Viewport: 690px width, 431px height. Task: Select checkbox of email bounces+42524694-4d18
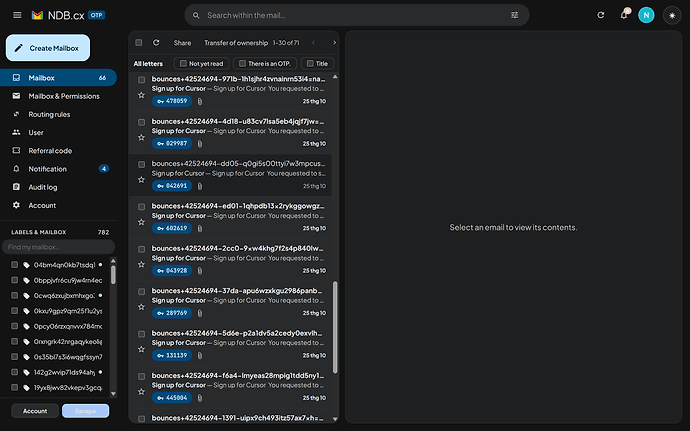141,122
